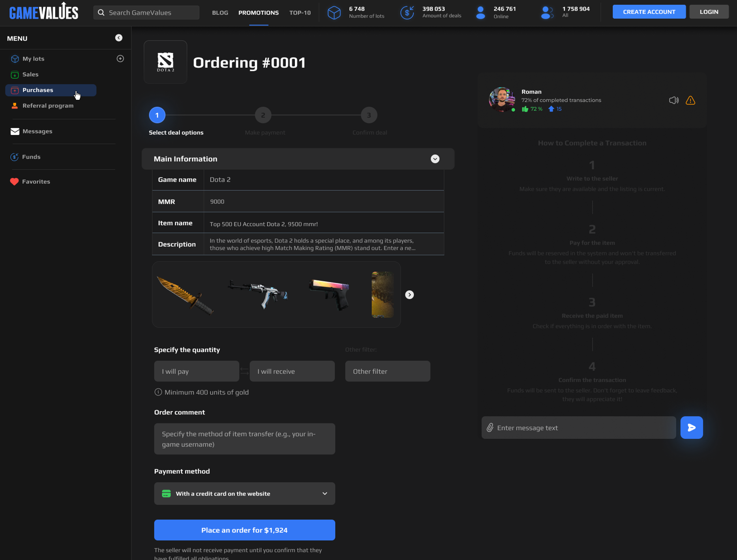Click the GameValues logo
737x560 pixels.
44,11
